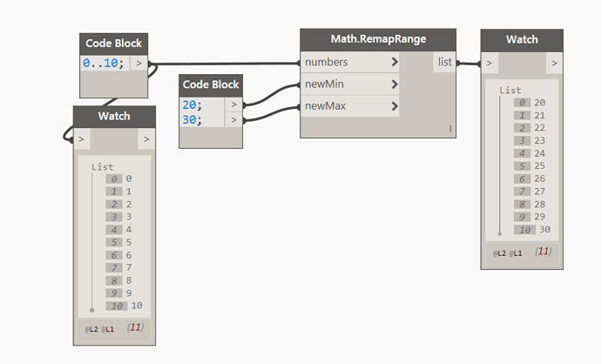Viewport: 601px width, 364px height.
Task: Click the @L2 level label in right Watch
Action: (499, 253)
